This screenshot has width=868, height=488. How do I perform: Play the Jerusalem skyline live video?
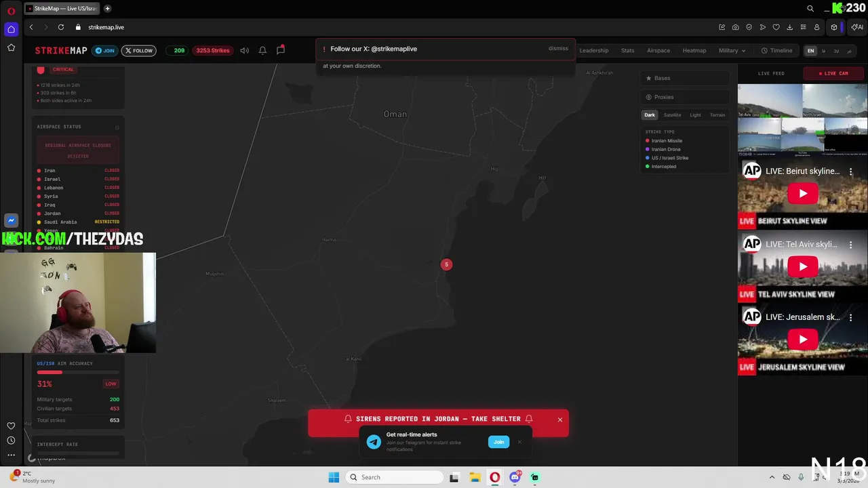(803, 340)
